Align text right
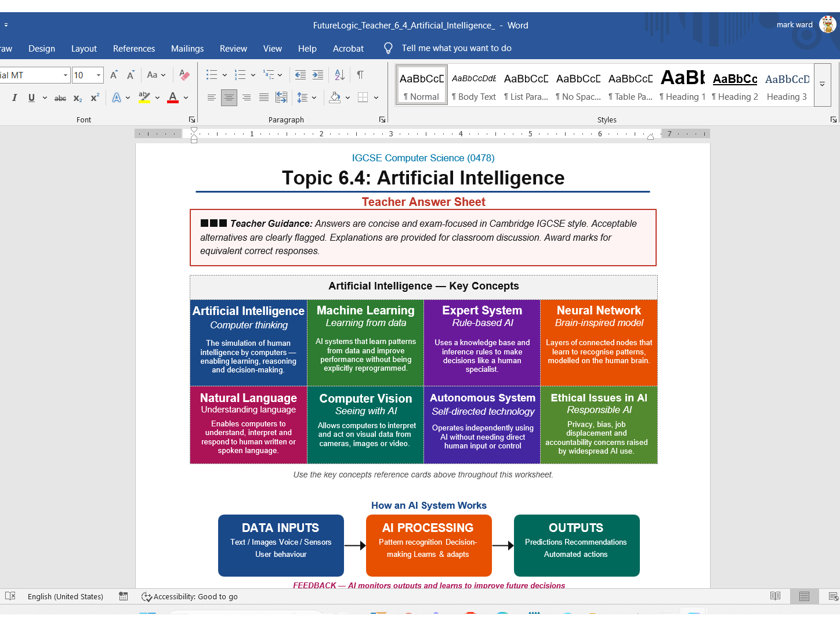Image resolution: width=840 pixels, height=630 pixels. point(247,98)
